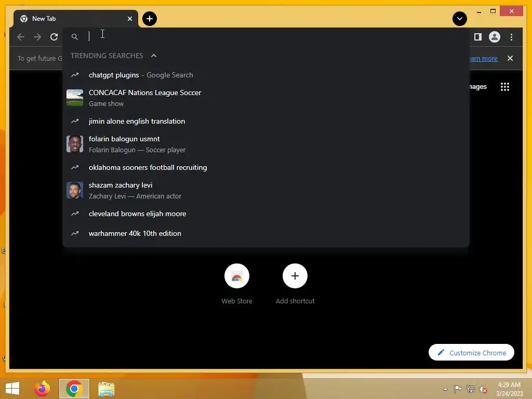Screen dimensions: 532x399
Task: Click trending icon beside warhammer 40k
Action: [75, 233]
